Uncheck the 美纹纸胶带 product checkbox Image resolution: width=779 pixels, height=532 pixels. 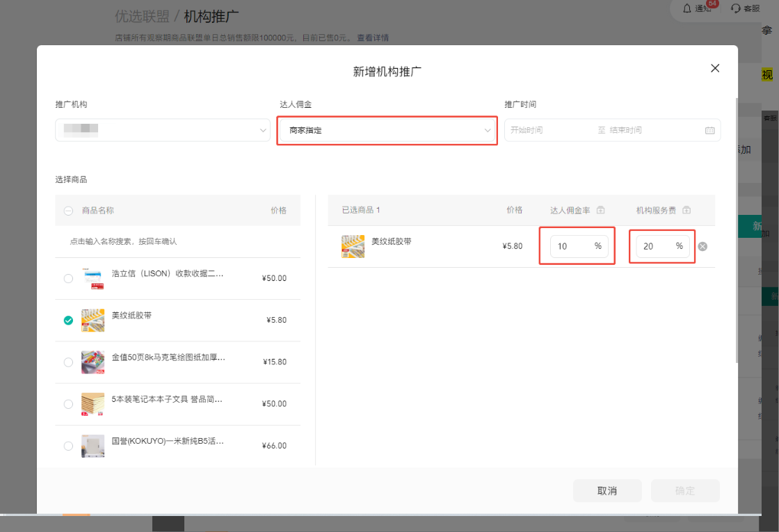tap(68, 321)
